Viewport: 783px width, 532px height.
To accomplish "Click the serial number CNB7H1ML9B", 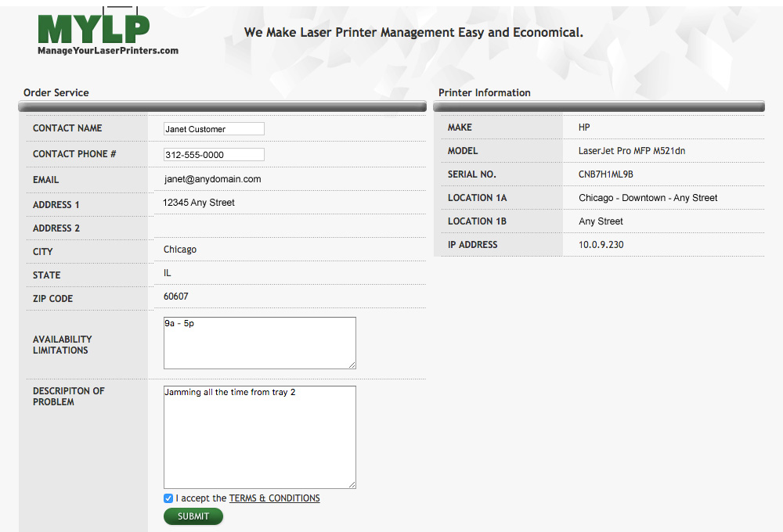I will (605, 174).
